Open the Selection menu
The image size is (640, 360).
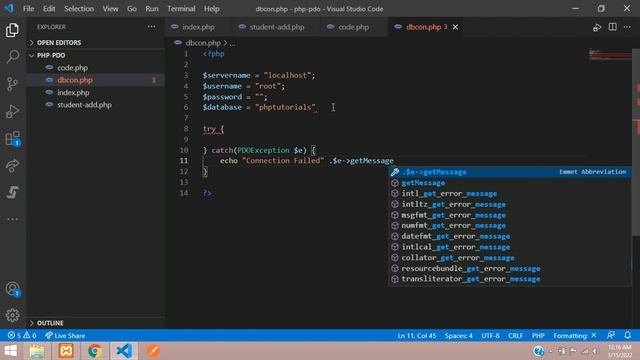[79, 9]
